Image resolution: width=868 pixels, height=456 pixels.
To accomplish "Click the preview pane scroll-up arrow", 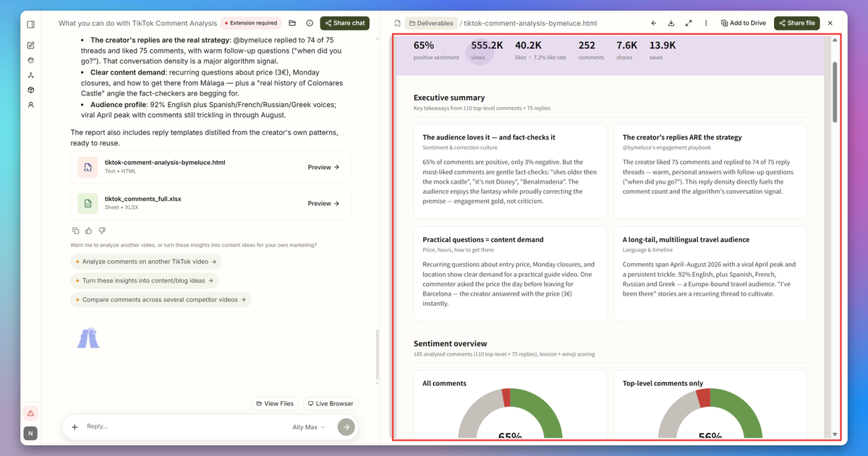I will pos(835,40).
